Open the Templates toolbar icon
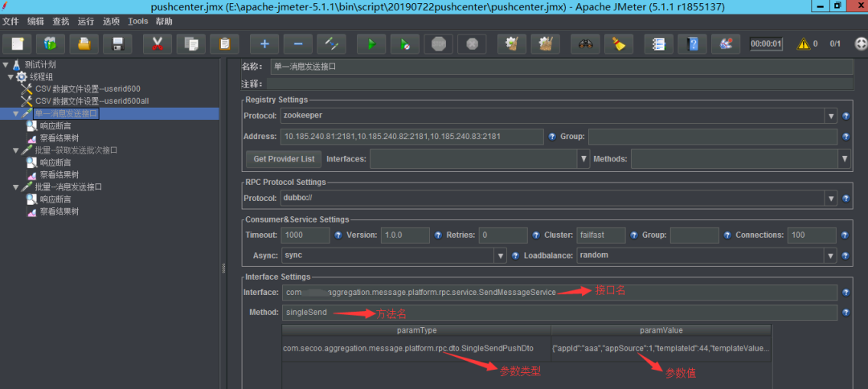Screen dimensions: 868x389 pos(51,43)
